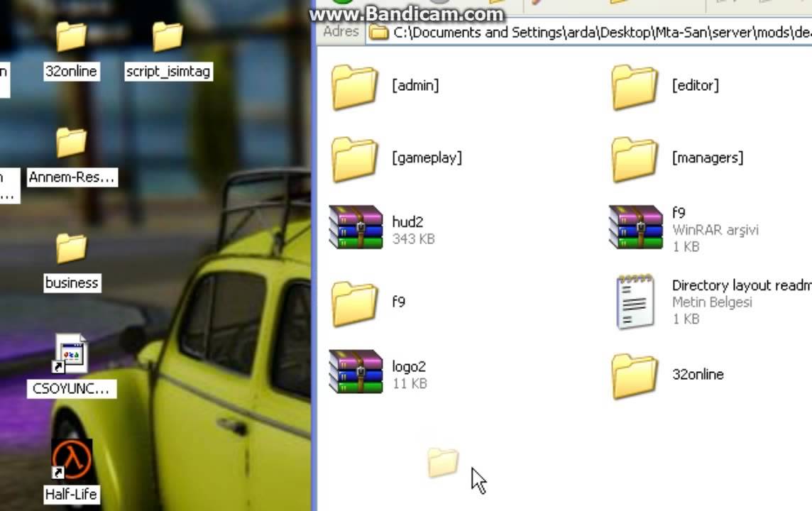Select the business folder icon on desktop
The image size is (812, 511).
tap(71, 248)
